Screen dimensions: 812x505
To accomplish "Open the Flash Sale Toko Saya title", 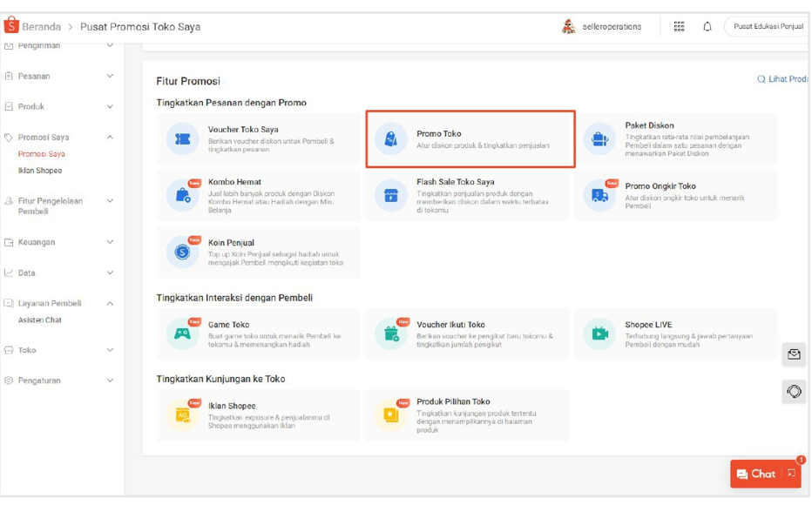I will coord(455,182).
